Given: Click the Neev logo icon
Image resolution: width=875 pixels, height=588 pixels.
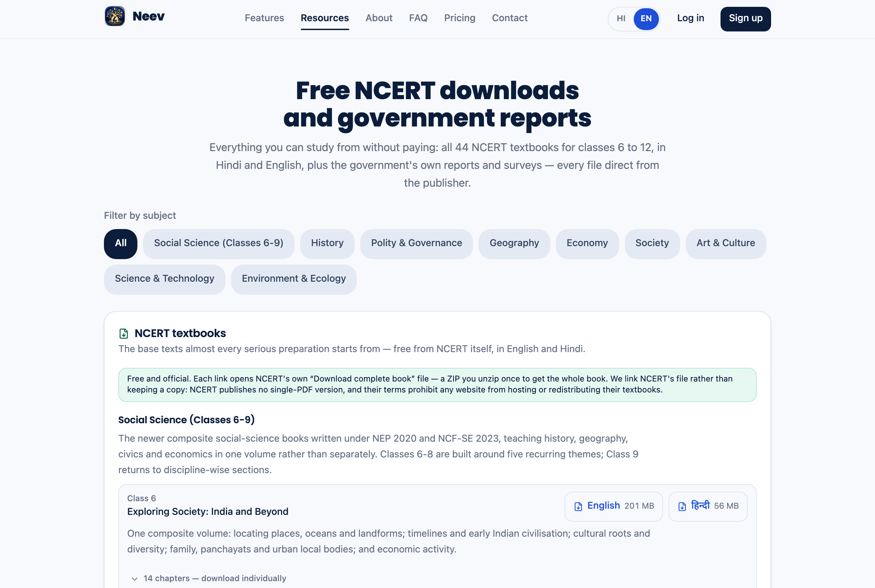Looking at the screenshot, I should (x=115, y=16).
